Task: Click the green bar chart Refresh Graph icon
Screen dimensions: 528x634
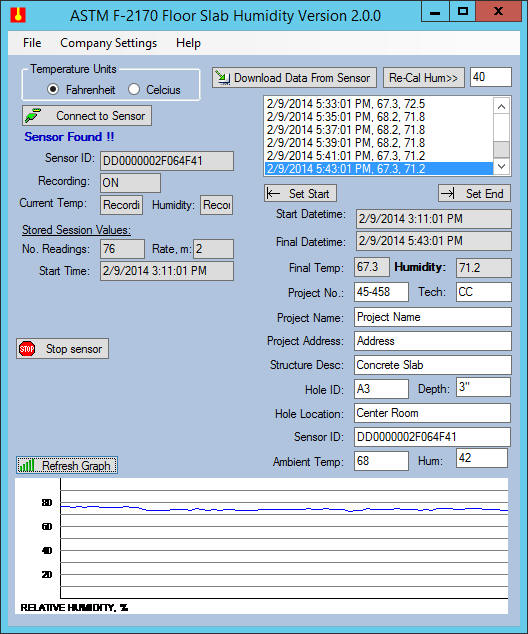Action: 27,465
